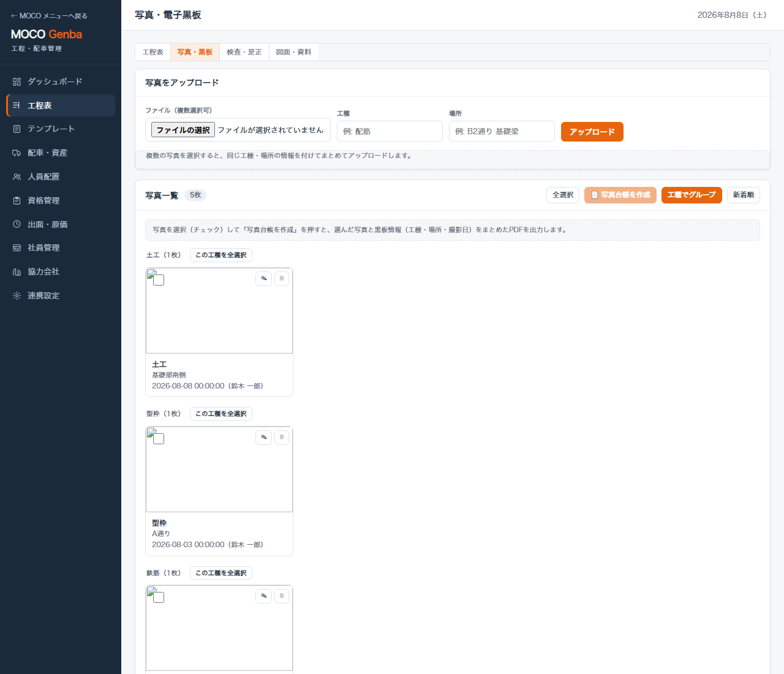Focus the 場所 input field

coord(502,131)
